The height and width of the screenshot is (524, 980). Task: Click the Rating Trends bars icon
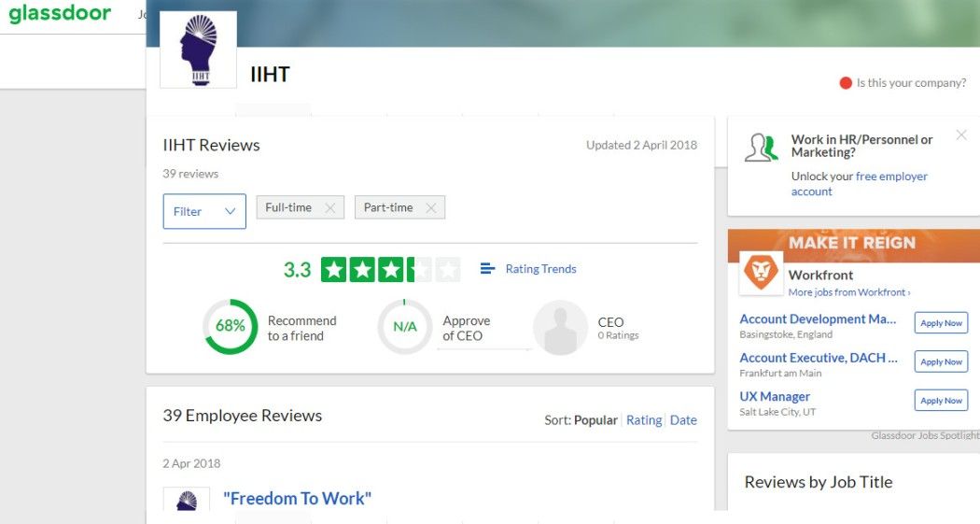[487, 269]
